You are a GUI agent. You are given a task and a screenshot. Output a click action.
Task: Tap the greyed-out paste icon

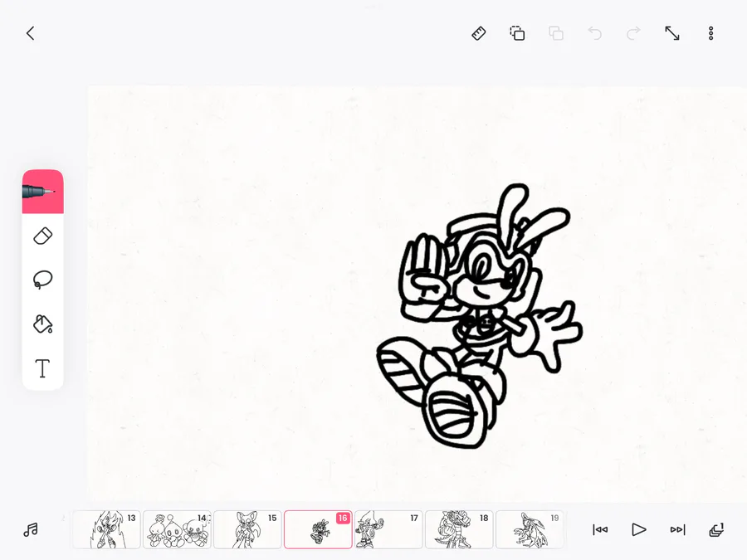556,33
